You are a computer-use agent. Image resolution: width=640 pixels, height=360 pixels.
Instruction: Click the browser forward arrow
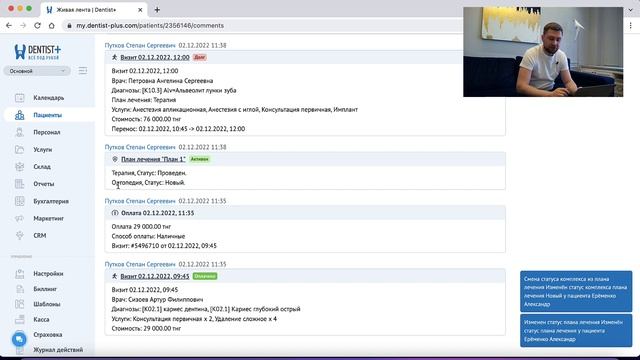click(x=23, y=25)
